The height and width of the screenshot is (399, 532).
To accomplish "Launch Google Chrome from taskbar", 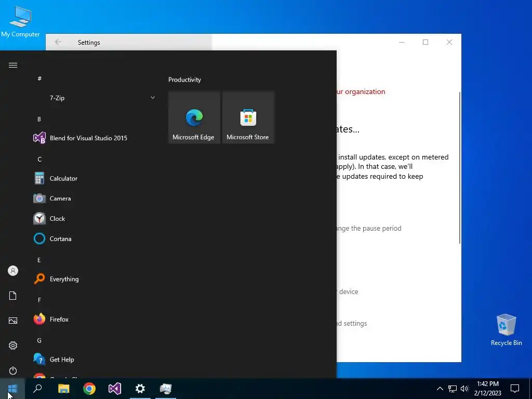I will tap(89, 389).
